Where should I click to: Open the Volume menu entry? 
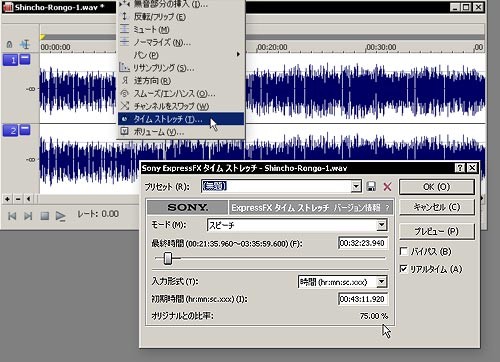[x=181, y=132]
